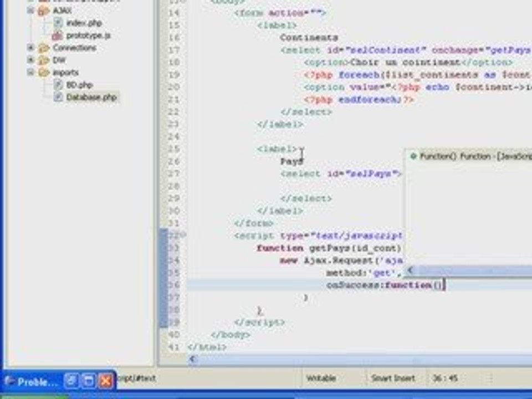Click the Writable status bar entry
Screen dimensions: 532x399
click(321, 378)
